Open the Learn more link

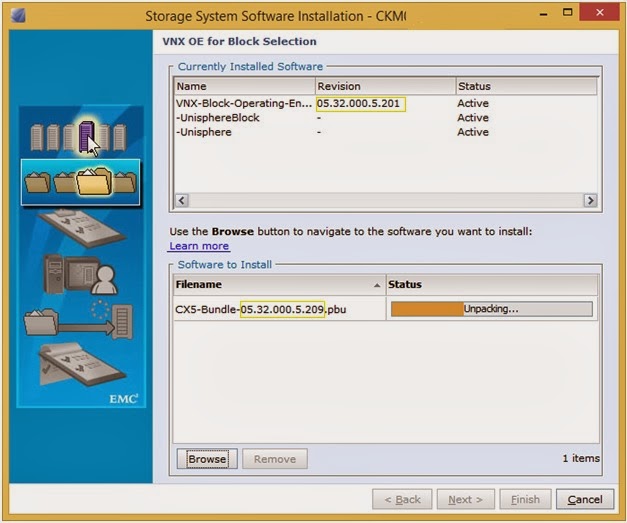click(199, 246)
